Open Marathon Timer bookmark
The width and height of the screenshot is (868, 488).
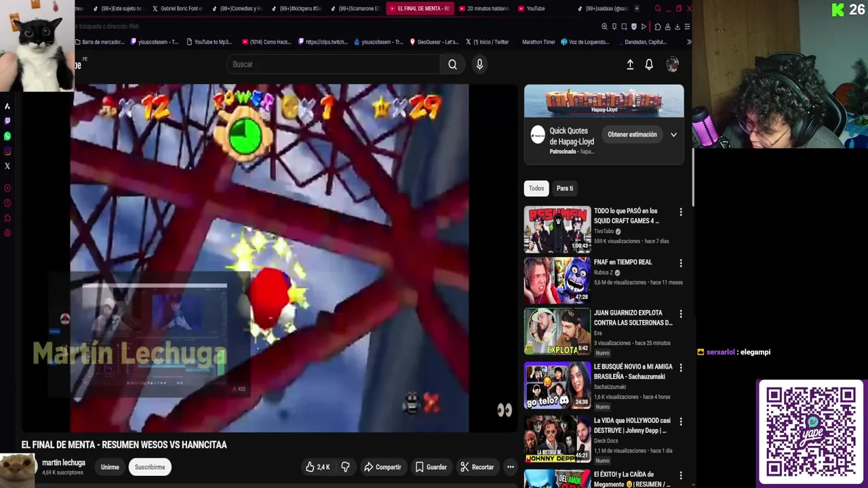tap(538, 42)
